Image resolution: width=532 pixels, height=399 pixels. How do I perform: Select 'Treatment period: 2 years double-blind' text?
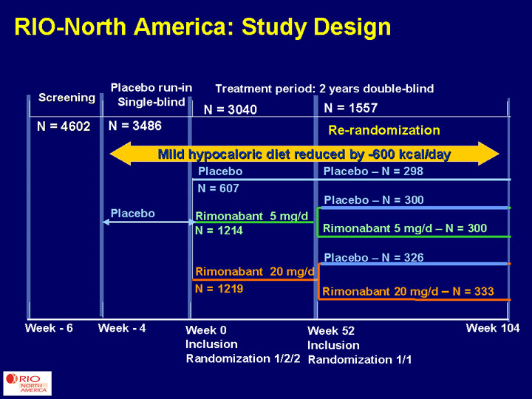coord(324,89)
